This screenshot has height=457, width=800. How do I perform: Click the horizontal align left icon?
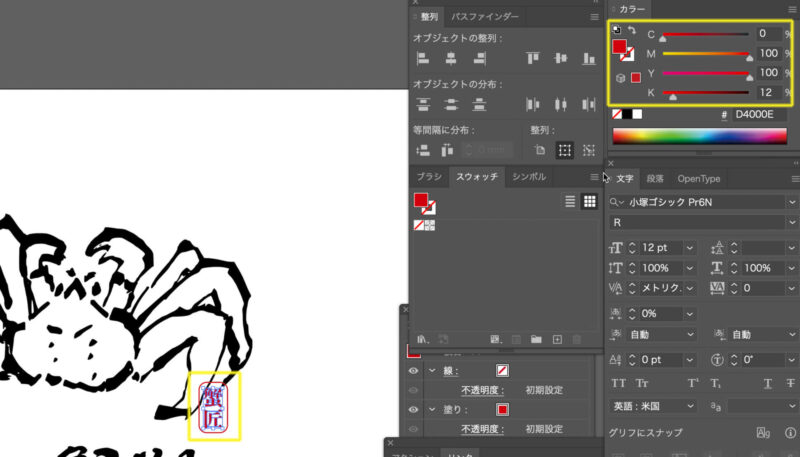click(423, 58)
